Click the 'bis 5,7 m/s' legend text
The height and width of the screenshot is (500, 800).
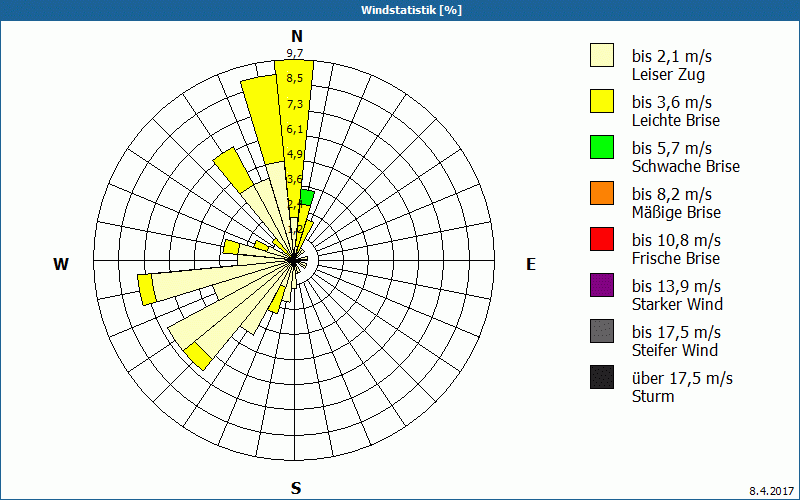[x=671, y=147]
